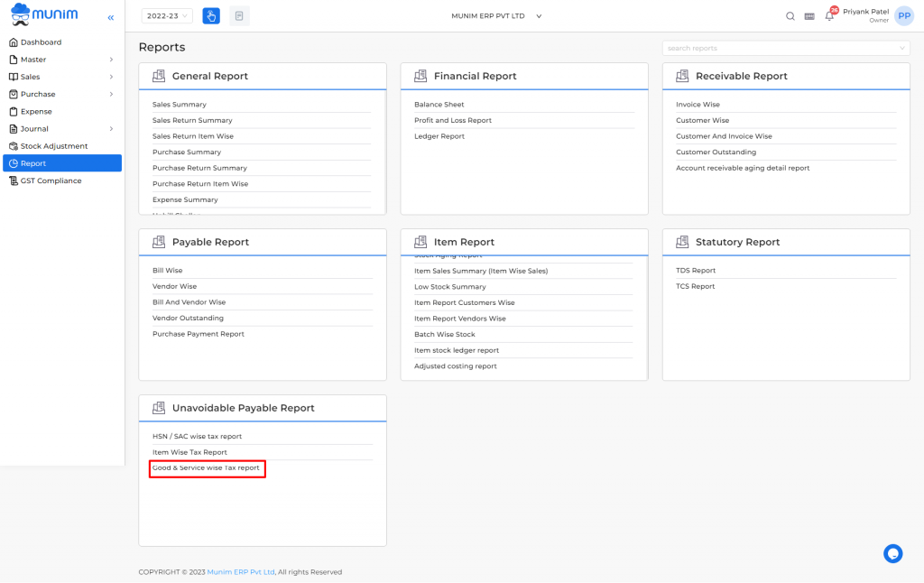Click the PP user avatar
This screenshot has height=583, width=924.
[x=904, y=16]
